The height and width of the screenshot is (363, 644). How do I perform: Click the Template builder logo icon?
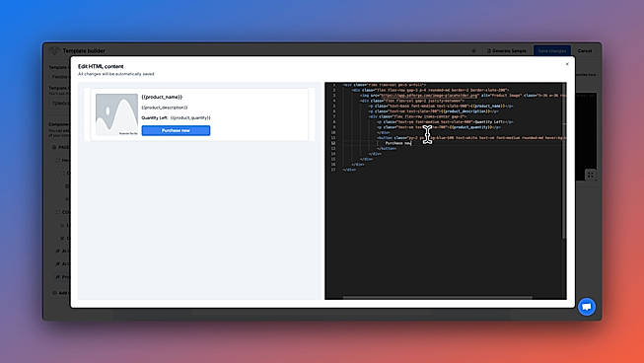click(x=54, y=50)
